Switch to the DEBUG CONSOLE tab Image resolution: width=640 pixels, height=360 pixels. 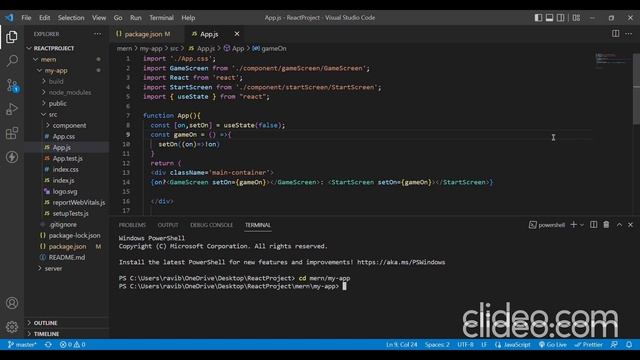pos(211,225)
